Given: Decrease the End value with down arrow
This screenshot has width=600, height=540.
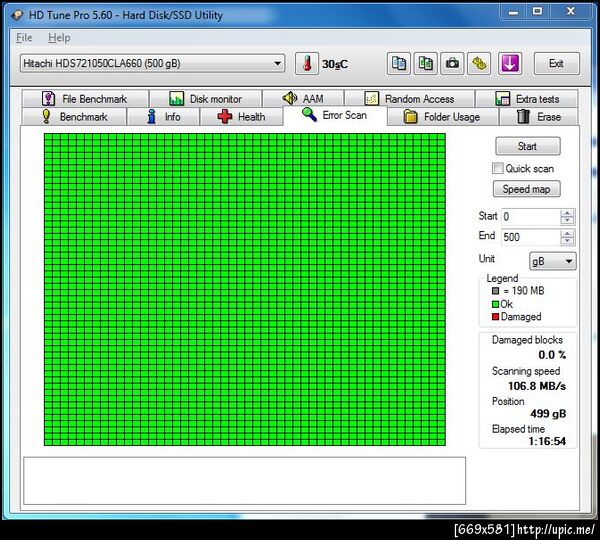Looking at the screenshot, I should click(x=567, y=241).
